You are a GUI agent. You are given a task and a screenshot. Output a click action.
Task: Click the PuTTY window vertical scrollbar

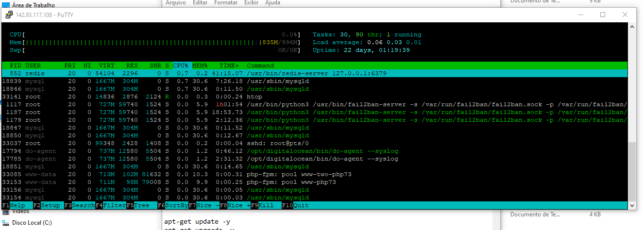632,115
